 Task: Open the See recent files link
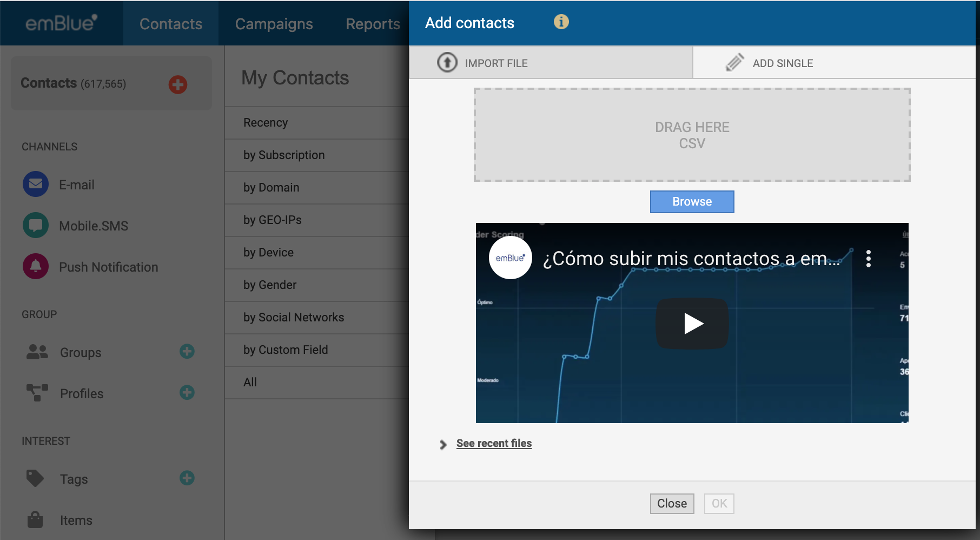(494, 444)
